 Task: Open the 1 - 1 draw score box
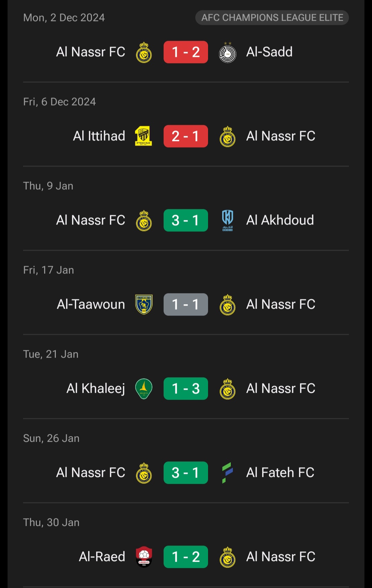point(186,305)
